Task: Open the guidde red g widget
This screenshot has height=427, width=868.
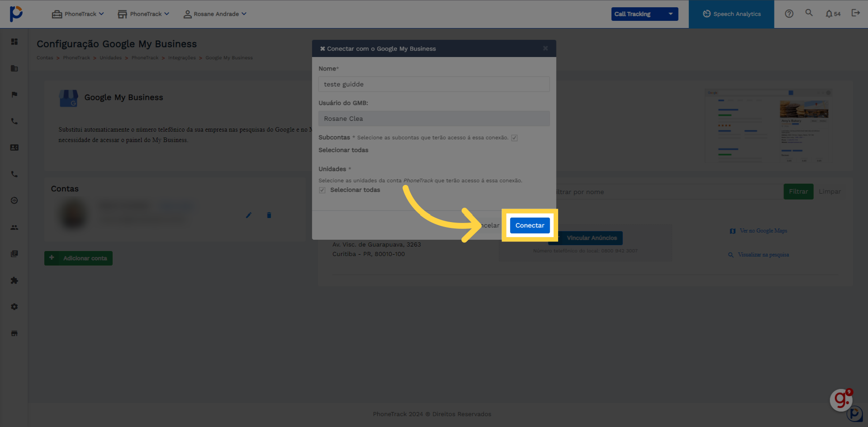Action: [841, 400]
